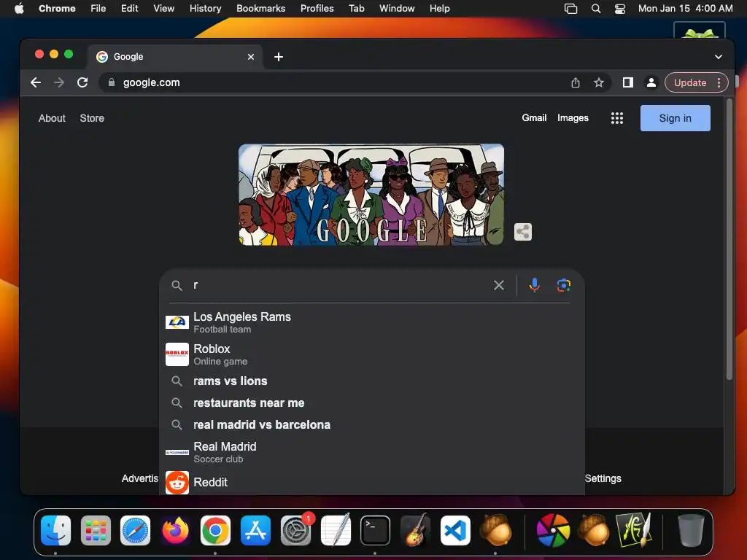
Task: Open the Bookmarks menu
Action: click(x=260, y=9)
